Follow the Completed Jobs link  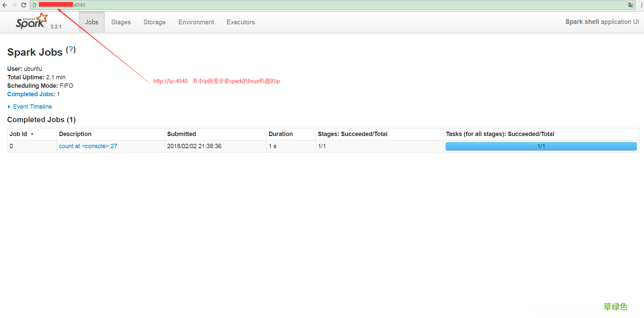(x=31, y=94)
